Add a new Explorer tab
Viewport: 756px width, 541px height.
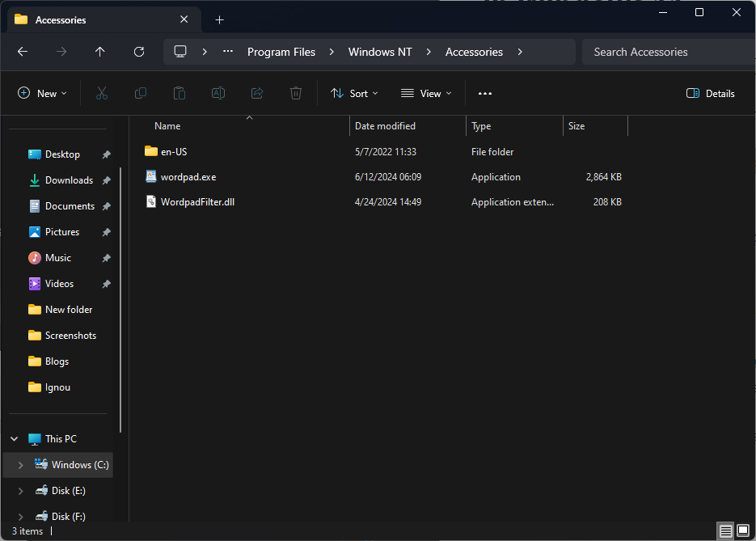click(219, 19)
